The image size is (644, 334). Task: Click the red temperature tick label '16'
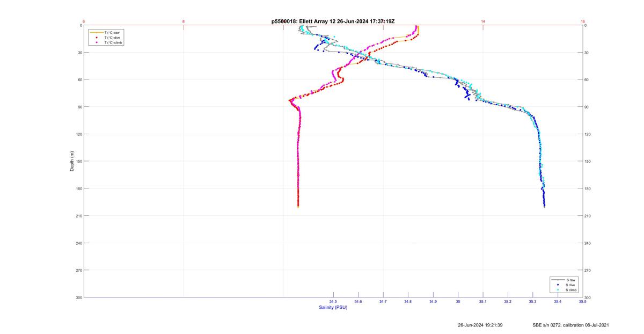[583, 21]
